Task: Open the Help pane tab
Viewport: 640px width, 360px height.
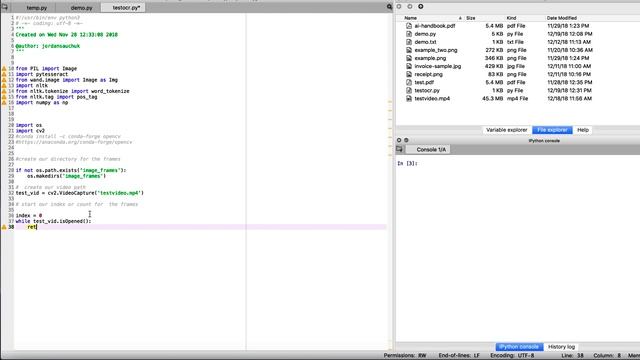Action: pyautogui.click(x=583, y=130)
